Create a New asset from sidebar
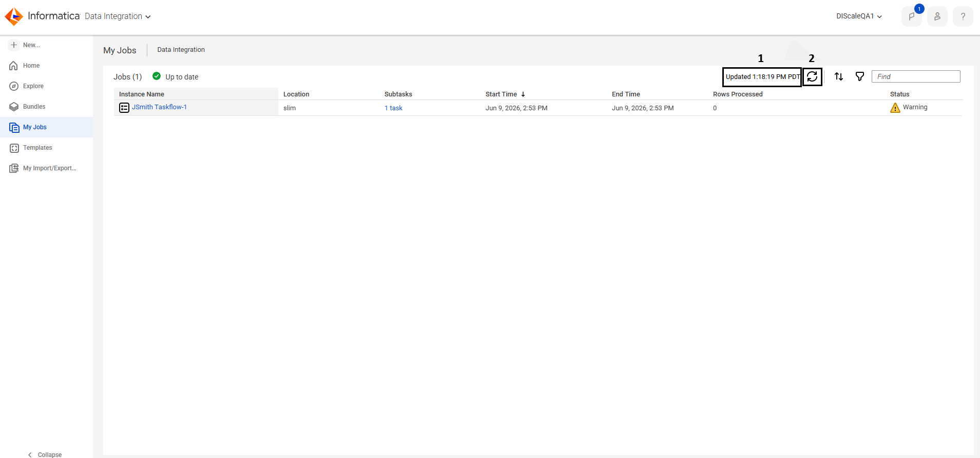Screen dimensions: 980x458 pyautogui.click(x=31, y=45)
